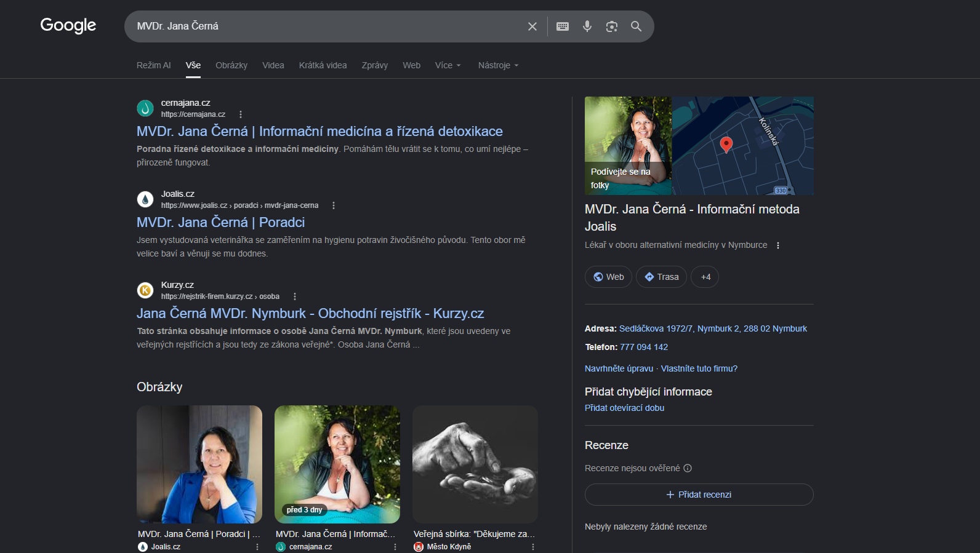Open the Joalis.cz image thumbnail with blue jacket

point(199,464)
